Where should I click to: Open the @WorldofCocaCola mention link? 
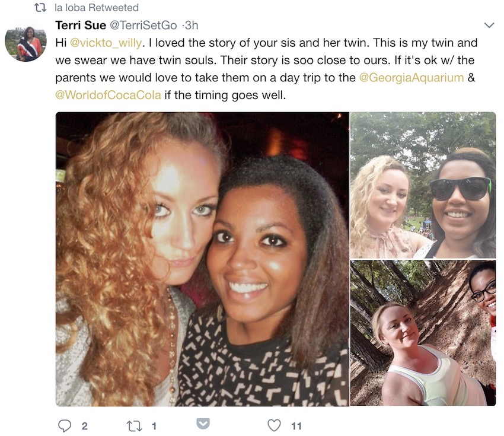[x=108, y=95]
